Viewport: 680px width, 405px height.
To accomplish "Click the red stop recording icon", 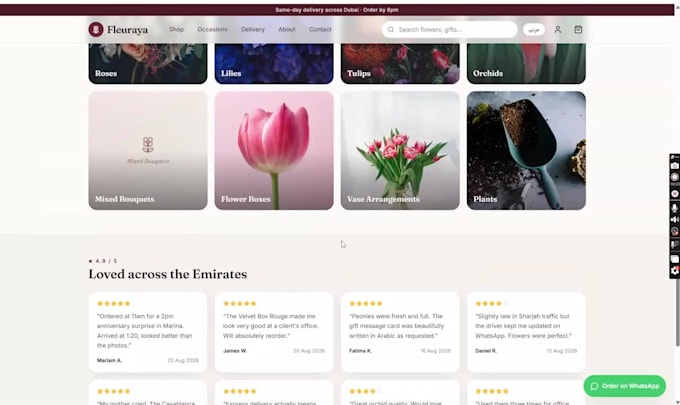I will click(675, 194).
